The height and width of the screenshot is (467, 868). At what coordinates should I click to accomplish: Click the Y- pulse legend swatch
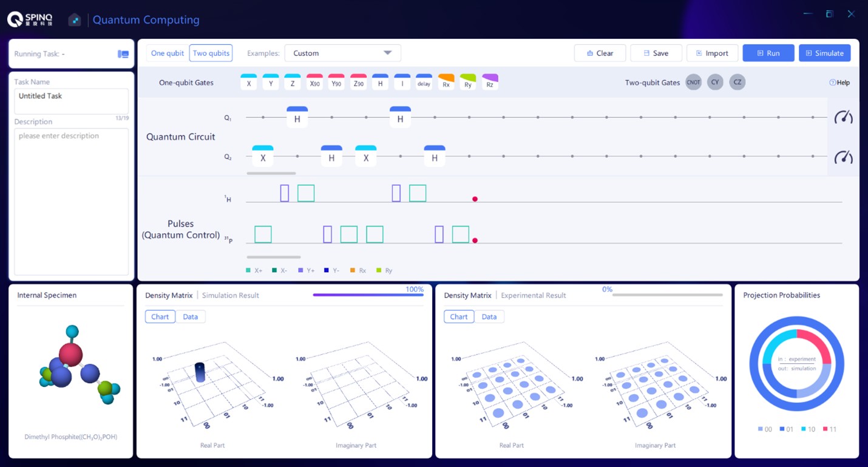tap(327, 270)
